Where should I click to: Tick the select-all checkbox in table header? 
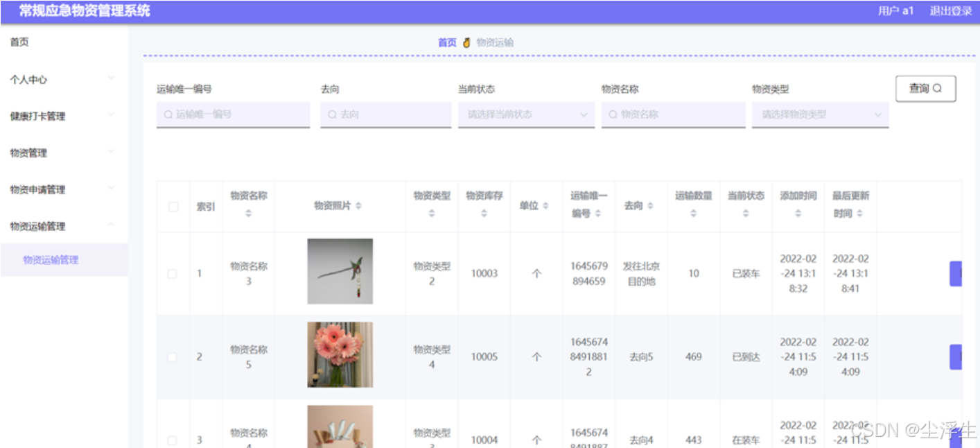click(173, 206)
